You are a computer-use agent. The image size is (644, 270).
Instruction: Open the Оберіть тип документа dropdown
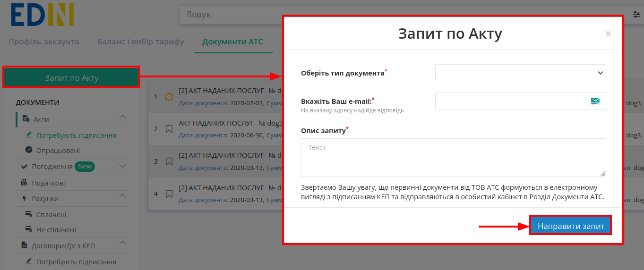(521, 73)
